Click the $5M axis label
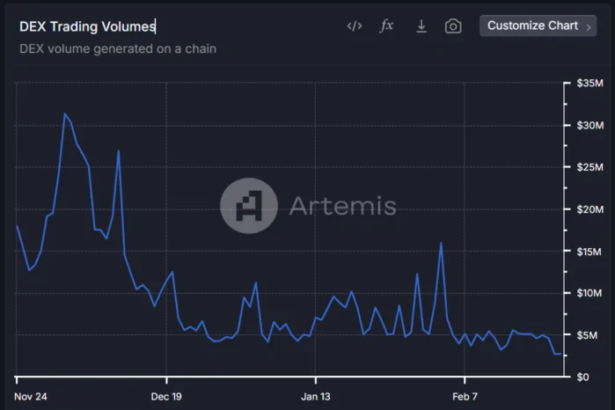The width and height of the screenshot is (615, 410). tap(587, 335)
